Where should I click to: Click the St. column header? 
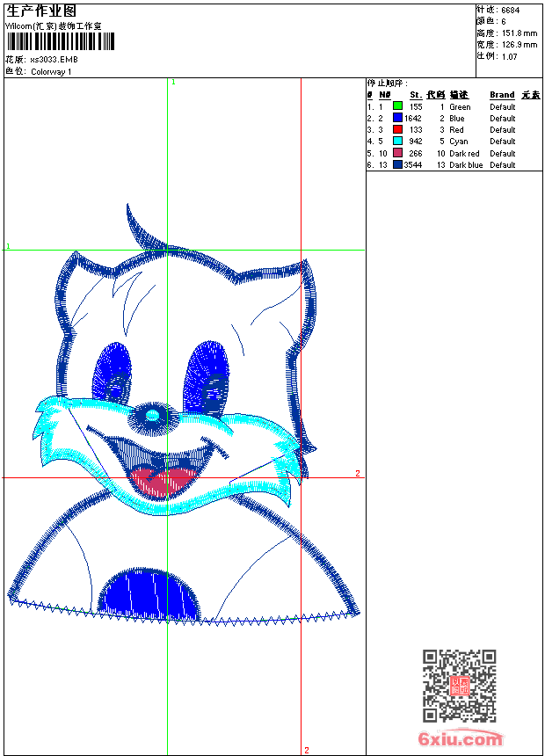pos(415,95)
